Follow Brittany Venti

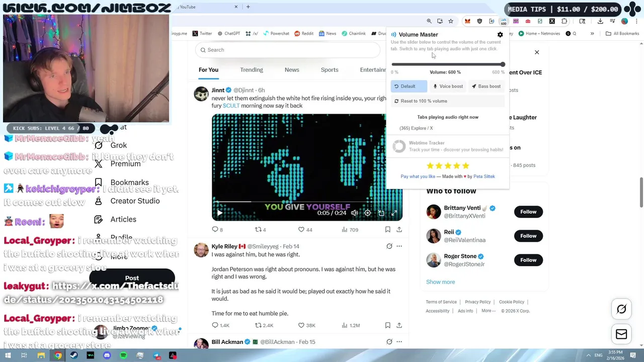tap(528, 212)
